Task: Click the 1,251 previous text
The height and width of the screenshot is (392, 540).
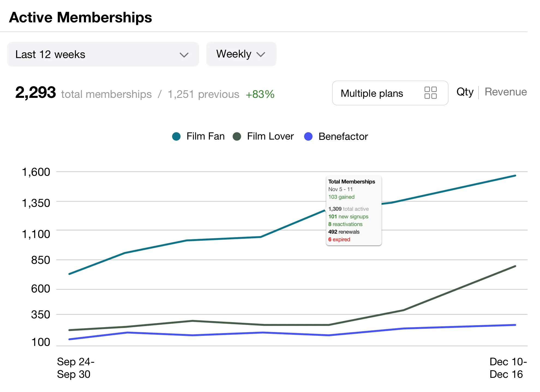Action: pos(203,94)
